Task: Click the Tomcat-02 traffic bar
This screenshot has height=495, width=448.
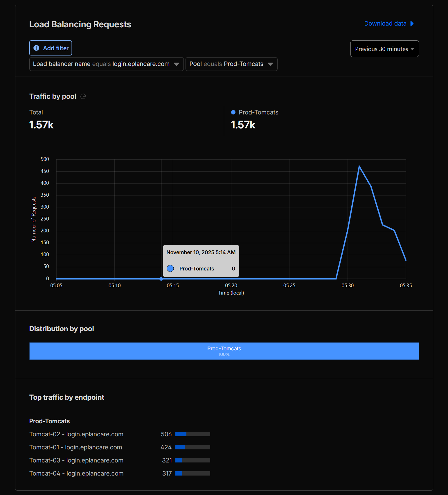Action: pyautogui.click(x=193, y=434)
